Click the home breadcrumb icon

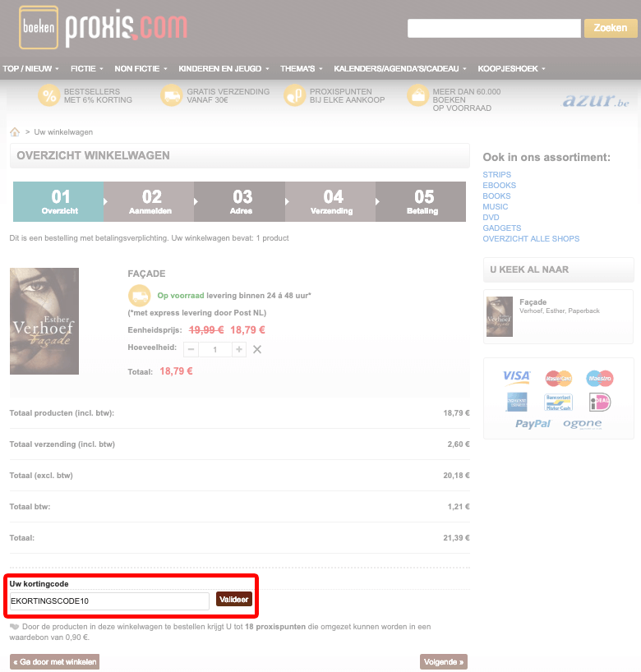[x=15, y=131]
